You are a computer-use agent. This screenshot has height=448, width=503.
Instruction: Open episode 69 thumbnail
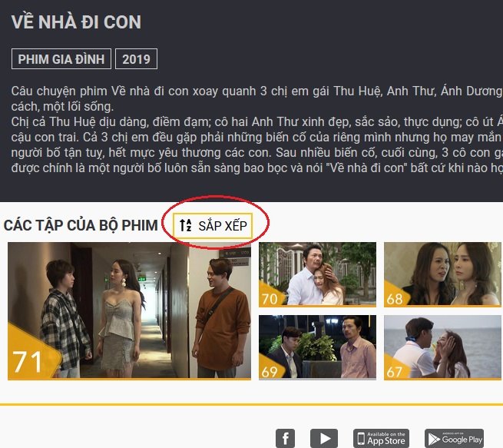pyautogui.click(x=318, y=347)
